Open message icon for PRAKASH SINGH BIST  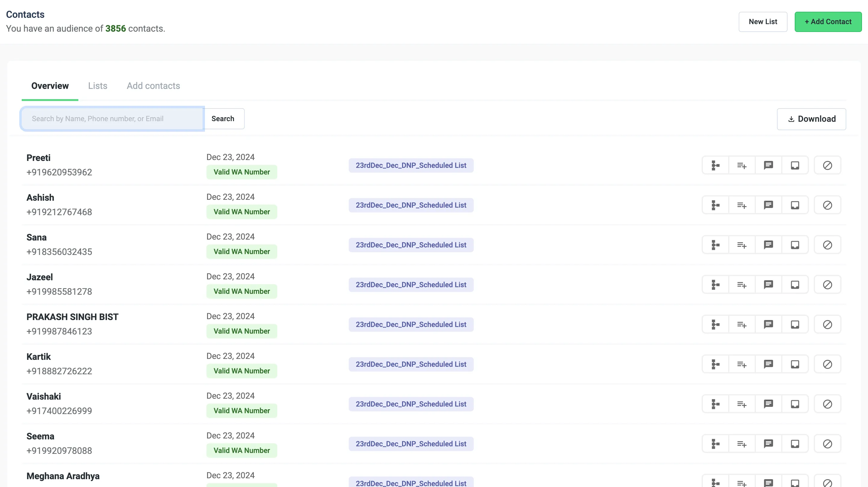point(768,325)
